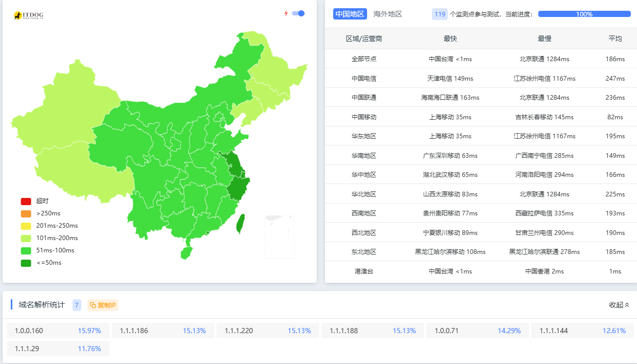Viewport: 637px width, 364px height.
Task: Click the 119 monitoring points badge
Action: (x=440, y=14)
